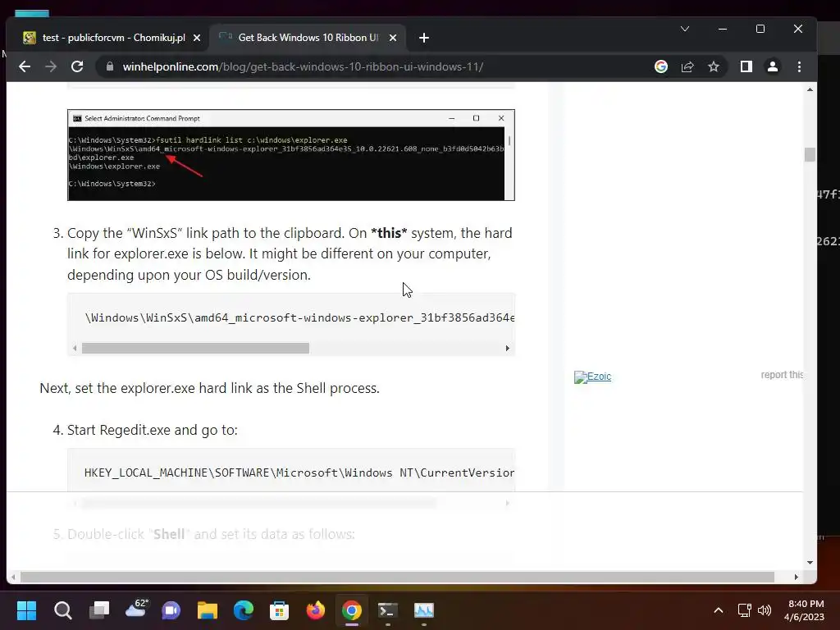Open the weather widget showing 62°
Image resolution: width=840 pixels, height=630 pixels.
135,609
